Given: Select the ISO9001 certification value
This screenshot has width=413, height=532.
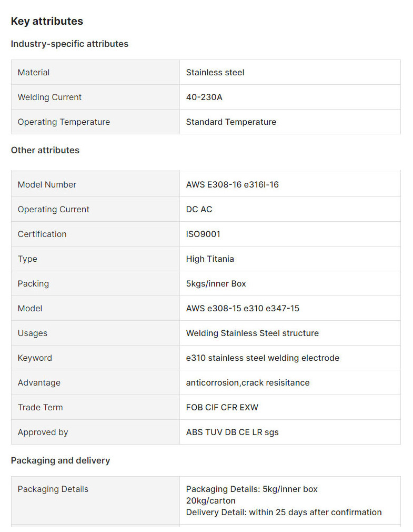Looking at the screenshot, I should (203, 234).
